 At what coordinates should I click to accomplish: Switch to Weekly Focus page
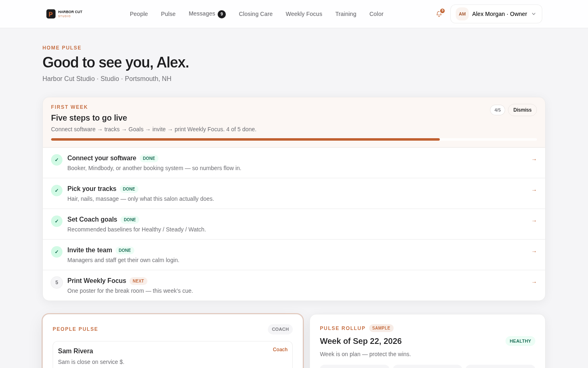[x=304, y=14]
